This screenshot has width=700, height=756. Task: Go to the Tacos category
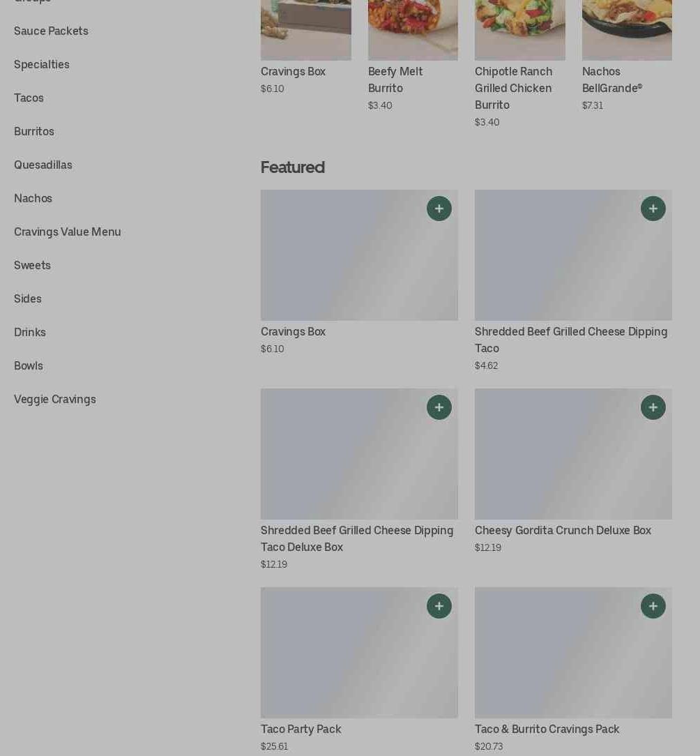click(29, 98)
